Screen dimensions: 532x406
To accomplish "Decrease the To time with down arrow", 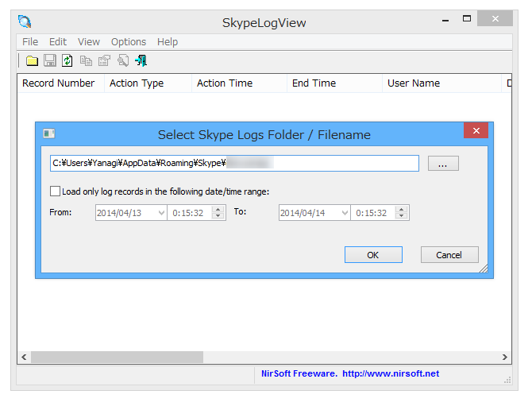I will (401, 216).
